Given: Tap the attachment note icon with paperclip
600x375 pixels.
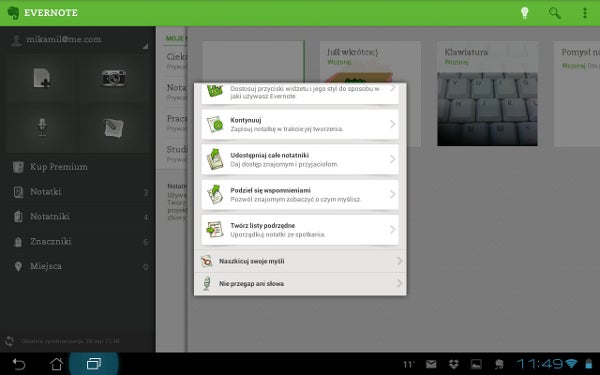Looking at the screenshot, I should click(x=114, y=128).
